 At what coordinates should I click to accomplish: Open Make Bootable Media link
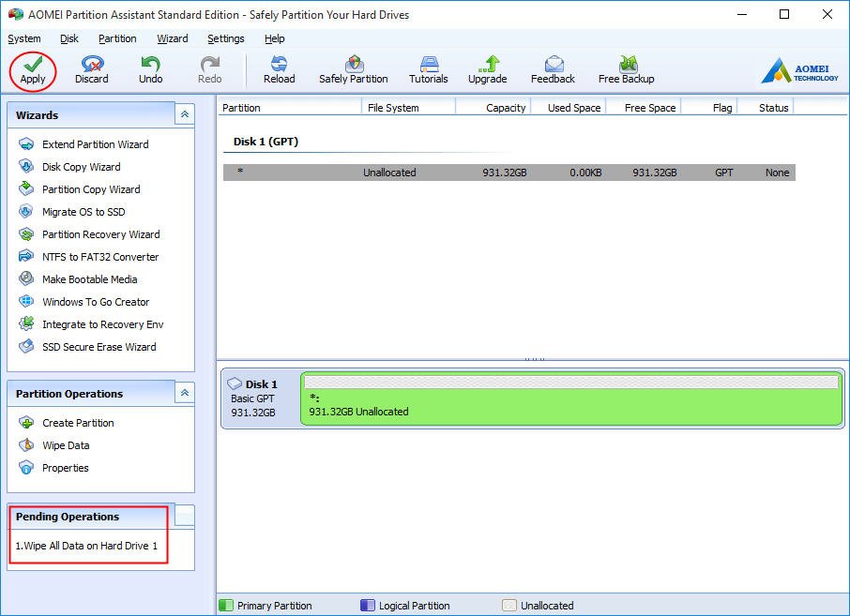coord(89,279)
